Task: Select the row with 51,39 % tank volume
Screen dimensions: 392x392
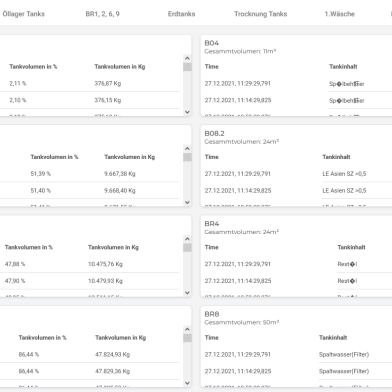Action: point(90,174)
